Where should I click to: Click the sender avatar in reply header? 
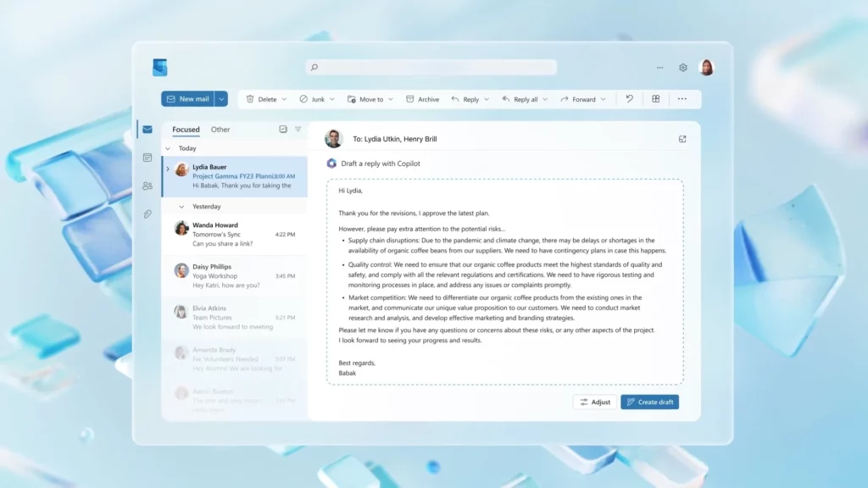pyautogui.click(x=334, y=138)
